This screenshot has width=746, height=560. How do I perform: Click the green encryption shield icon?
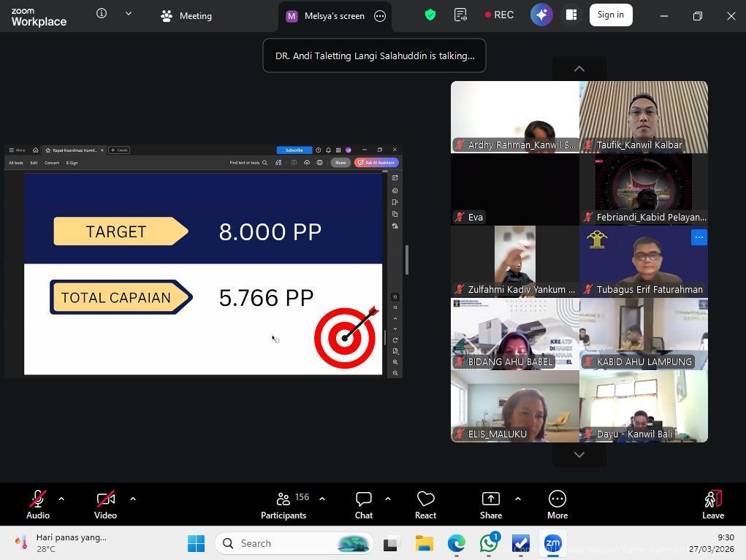[x=430, y=15]
